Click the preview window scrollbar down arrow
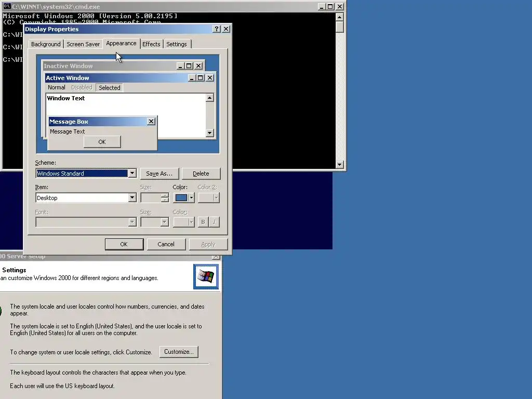The width and height of the screenshot is (532, 399). point(210,132)
